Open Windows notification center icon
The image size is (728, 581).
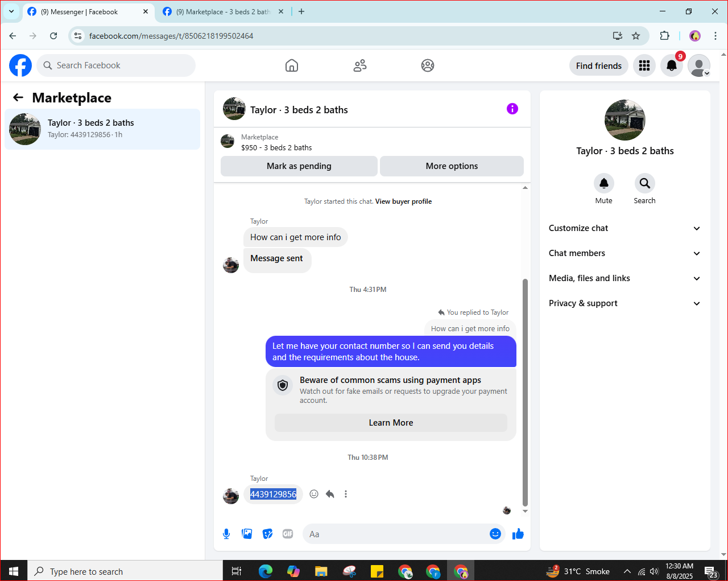tap(710, 571)
